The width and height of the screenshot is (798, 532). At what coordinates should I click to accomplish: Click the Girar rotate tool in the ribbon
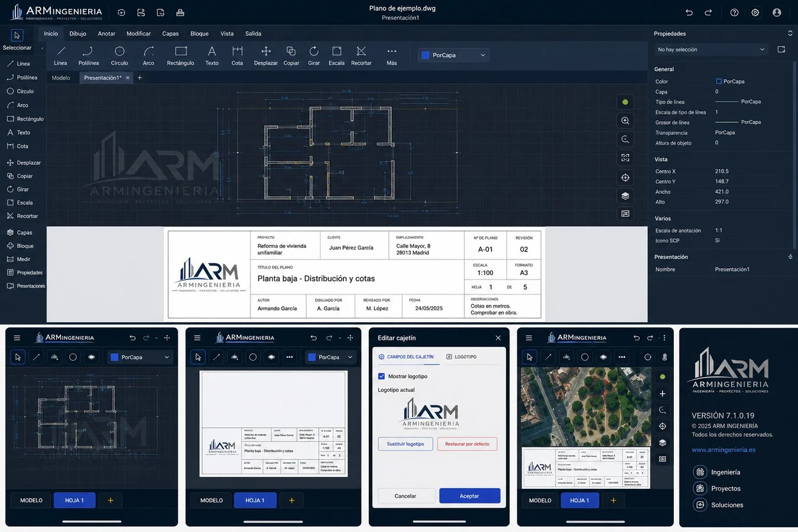coord(314,56)
